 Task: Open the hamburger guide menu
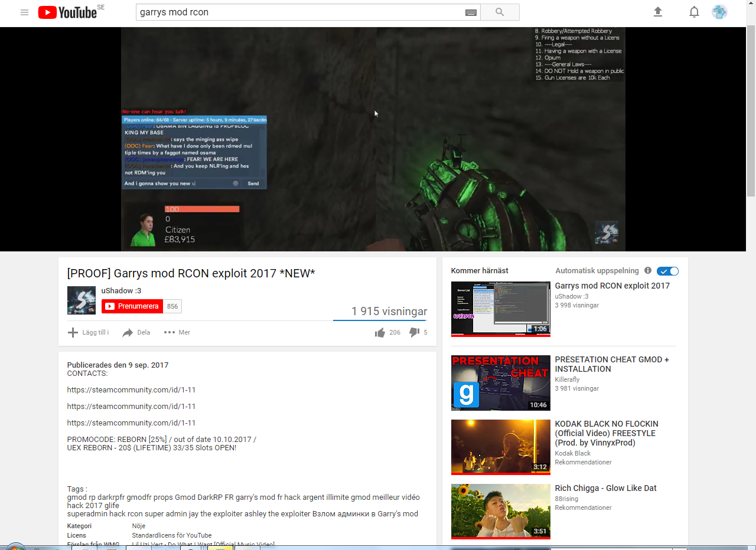pyautogui.click(x=24, y=12)
